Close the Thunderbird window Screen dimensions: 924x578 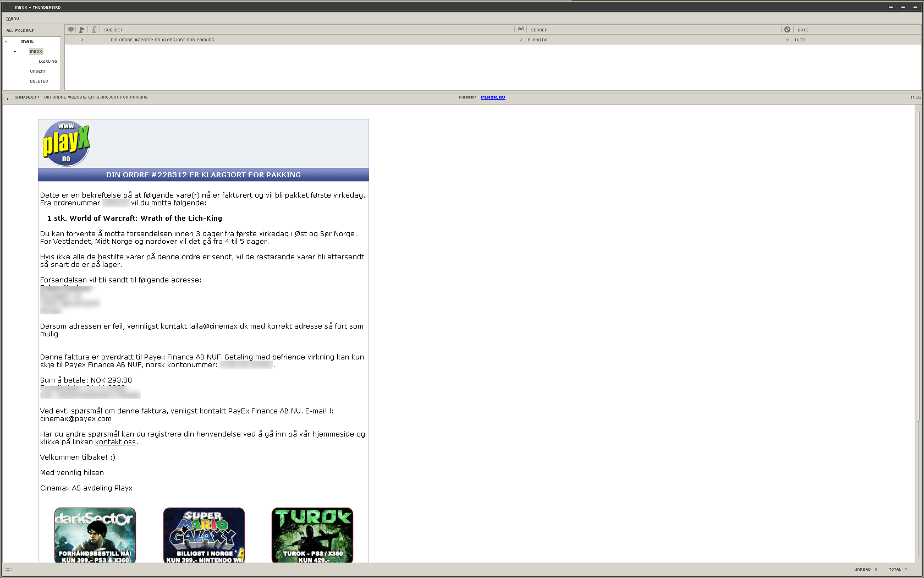pyautogui.click(x=915, y=7)
